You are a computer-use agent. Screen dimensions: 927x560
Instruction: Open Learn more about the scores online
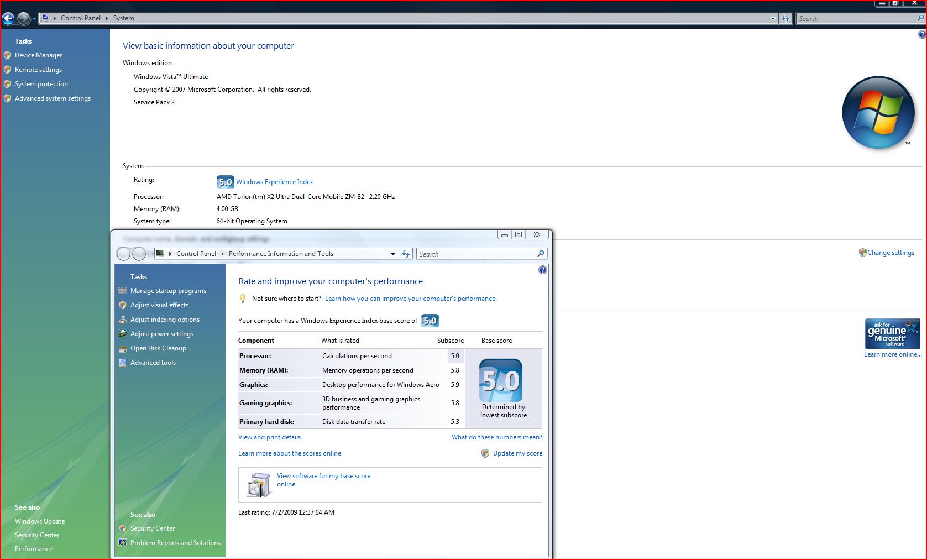coord(290,453)
